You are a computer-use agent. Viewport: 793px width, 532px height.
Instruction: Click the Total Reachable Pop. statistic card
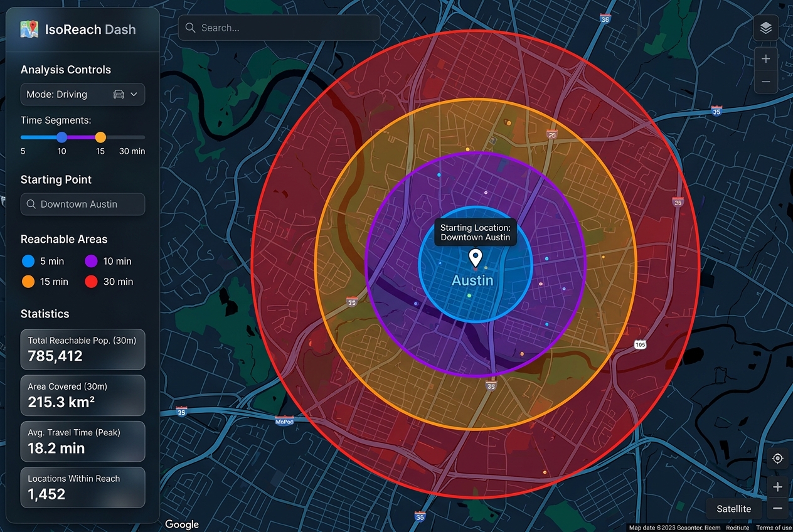(83, 349)
